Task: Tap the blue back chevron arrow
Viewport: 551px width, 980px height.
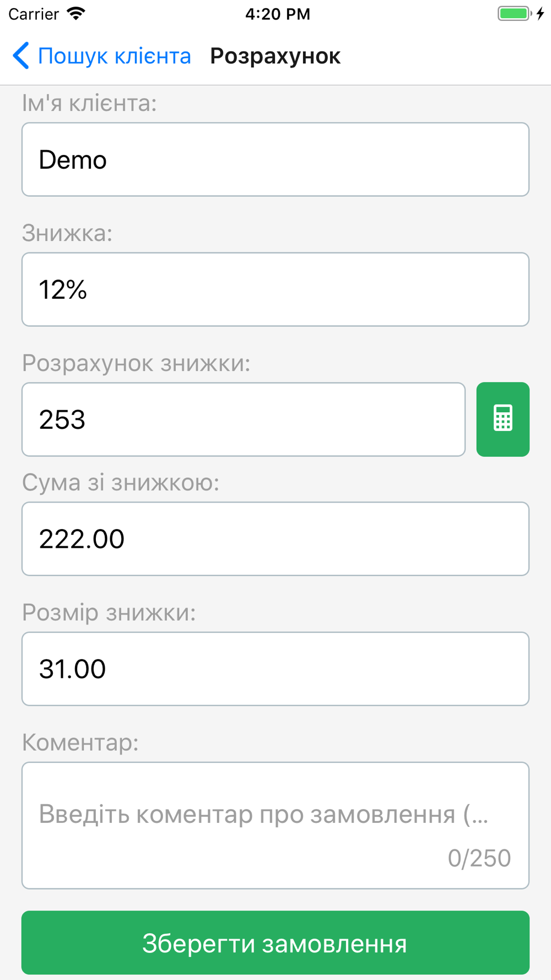Action: [21, 56]
